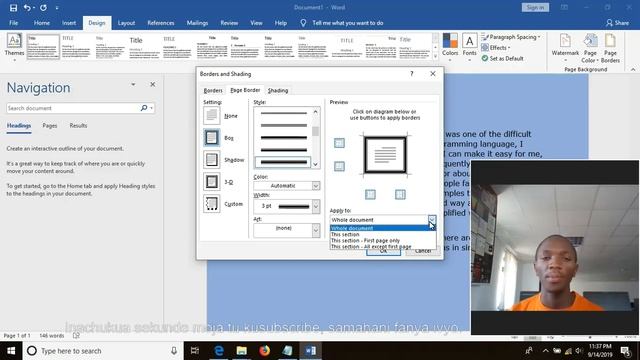This screenshot has height=360, width=640.
Task: Collapse the ribbon with the caret
Action: coord(633,70)
